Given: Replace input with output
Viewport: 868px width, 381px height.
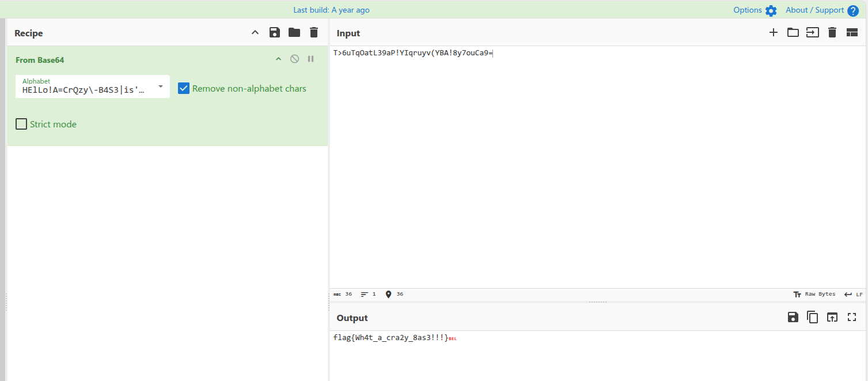Looking at the screenshot, I should pos(832,317).
